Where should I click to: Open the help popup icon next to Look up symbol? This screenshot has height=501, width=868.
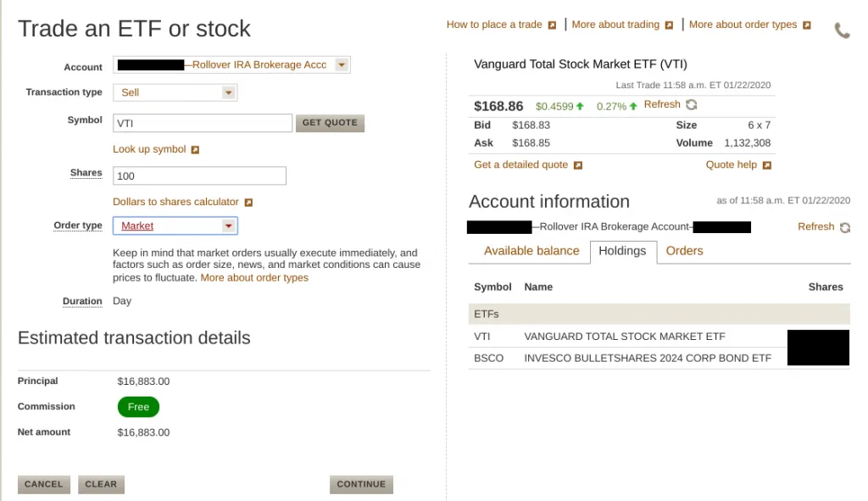[x=197, y=148]
